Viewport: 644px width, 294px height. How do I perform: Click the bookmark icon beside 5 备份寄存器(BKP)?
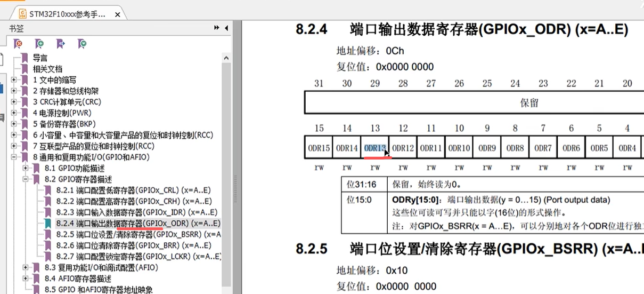[x=24, y=124]
